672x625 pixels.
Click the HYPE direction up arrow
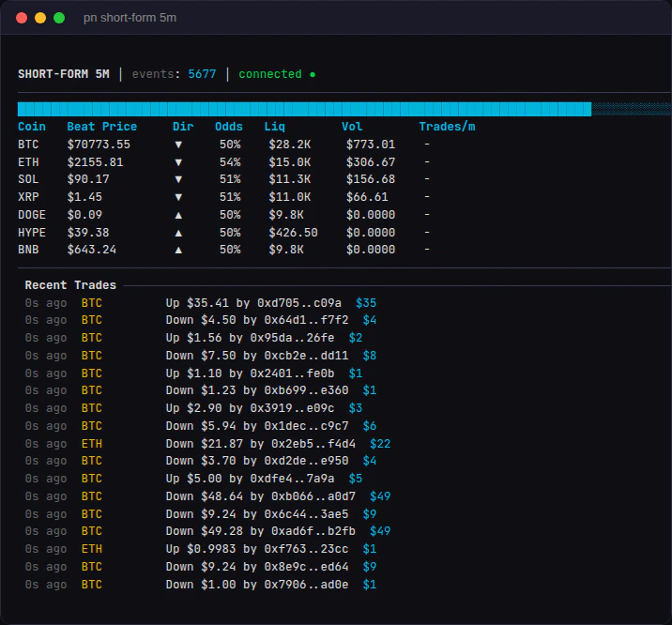(x=178, y=232)
